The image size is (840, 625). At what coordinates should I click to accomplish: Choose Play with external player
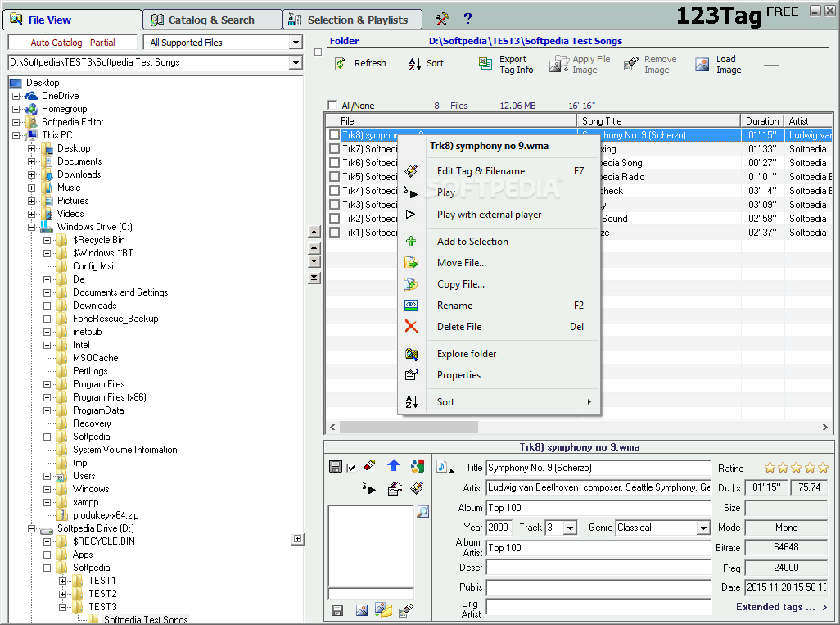[499, 215]
